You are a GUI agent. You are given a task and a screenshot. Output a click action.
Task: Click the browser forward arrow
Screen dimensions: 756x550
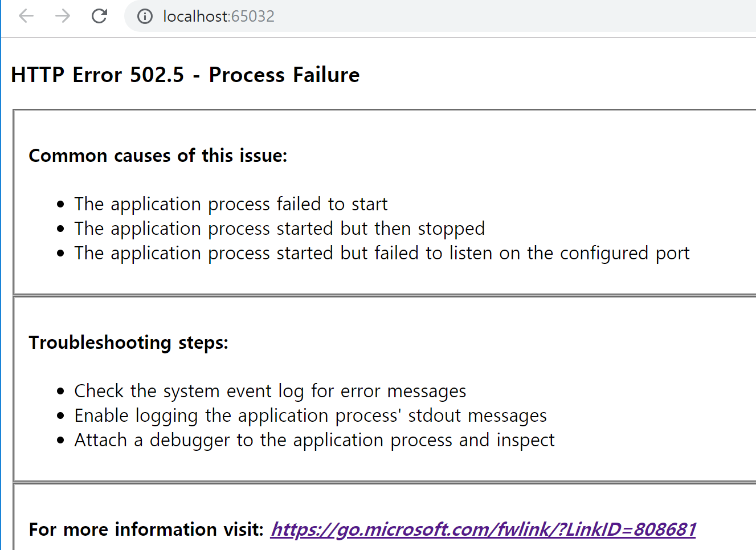[63, 16]
